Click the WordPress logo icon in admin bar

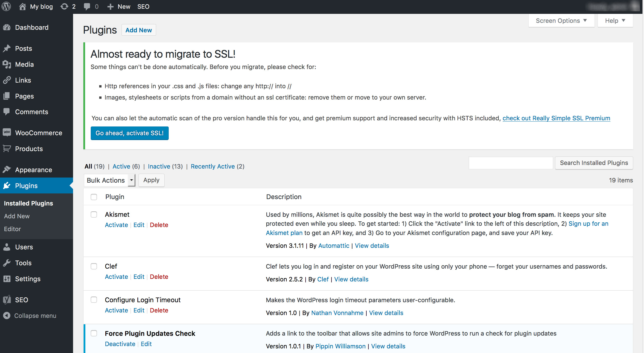click(6, 6)
